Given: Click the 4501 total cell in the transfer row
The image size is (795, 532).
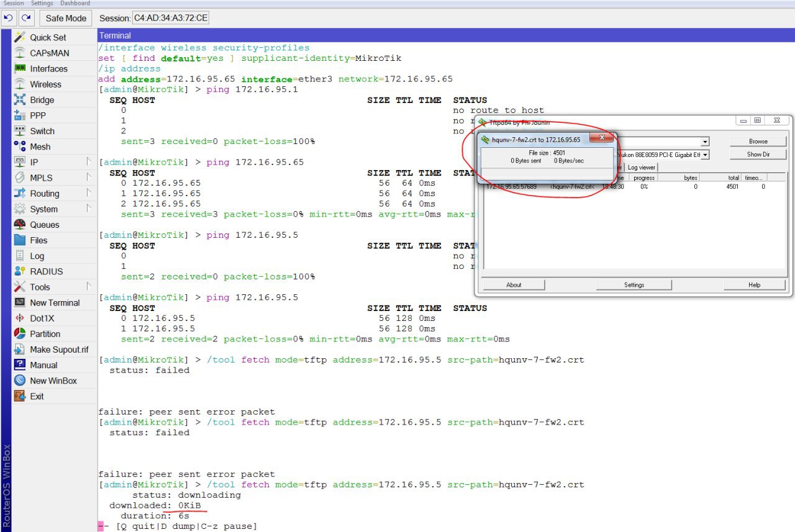Looking at the screenshot, I should (x=732, y=186).
